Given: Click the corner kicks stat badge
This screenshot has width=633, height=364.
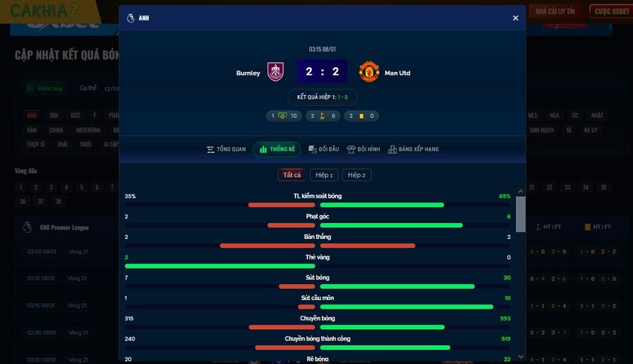Looking at the screenshot, I should click(322, 116).
